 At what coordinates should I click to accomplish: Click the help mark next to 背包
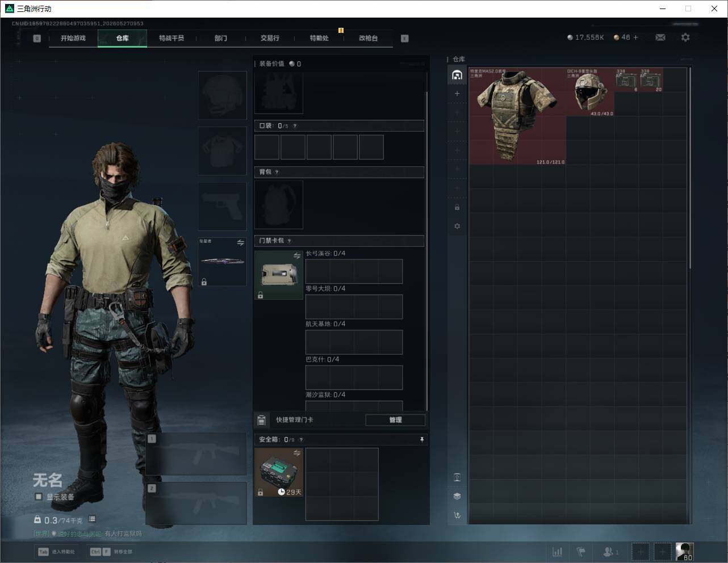[x=277, y=172]
